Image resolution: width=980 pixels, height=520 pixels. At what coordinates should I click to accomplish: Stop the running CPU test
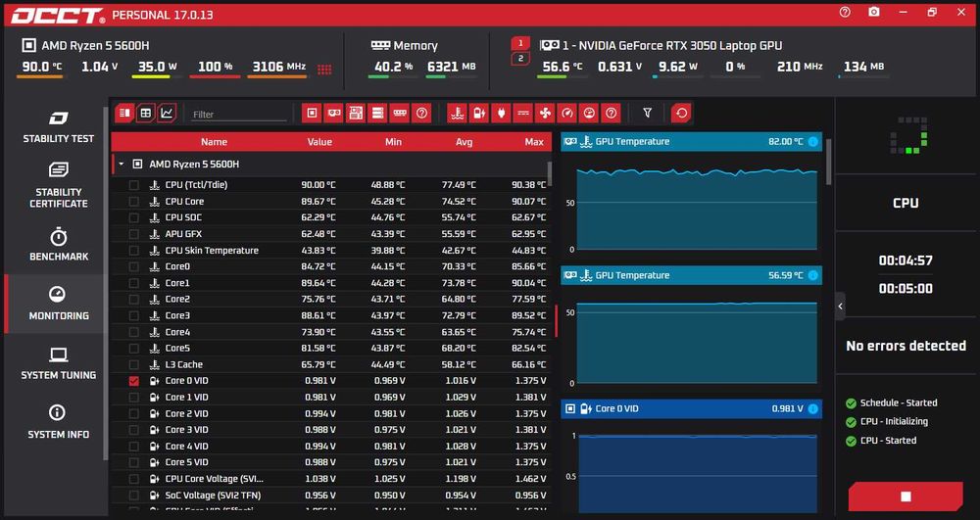click(x=906, y=496)
